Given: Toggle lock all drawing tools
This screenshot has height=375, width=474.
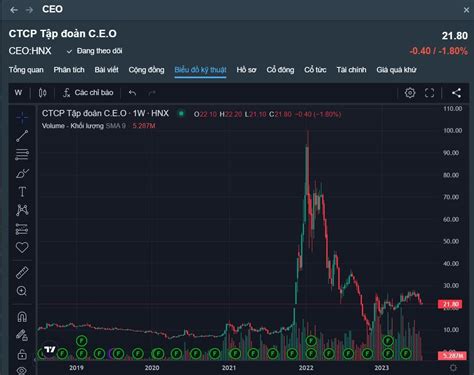Looking at the screenshot, I should click(x=22, y=354).
